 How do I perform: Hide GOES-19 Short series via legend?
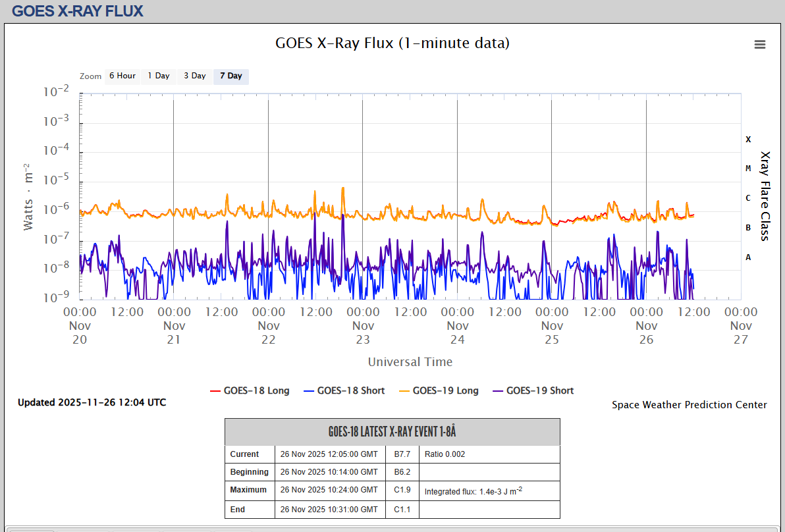pyautogui.click(x=539, y=390)
